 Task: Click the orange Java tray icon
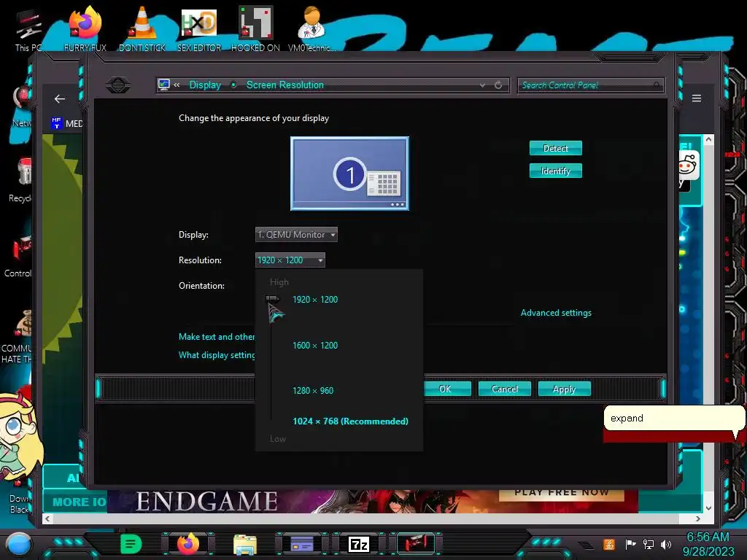(608, 544)
